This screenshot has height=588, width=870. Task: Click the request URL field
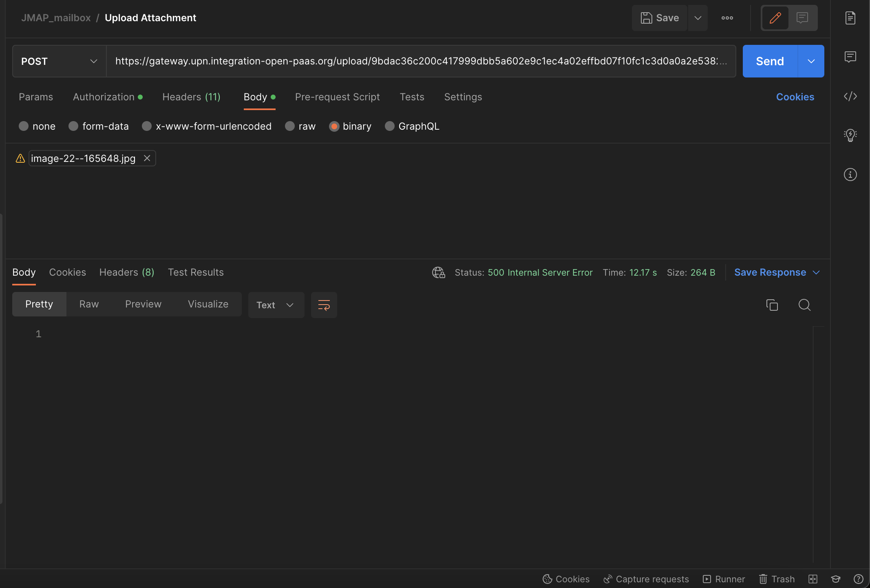(x=408, y=61)
